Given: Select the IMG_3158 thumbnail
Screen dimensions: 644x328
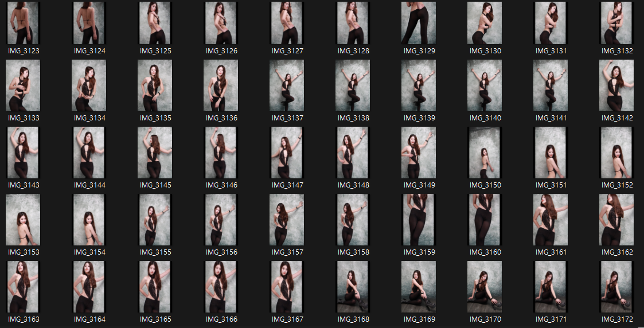Looking at the screenshot, I should point(353,220).
